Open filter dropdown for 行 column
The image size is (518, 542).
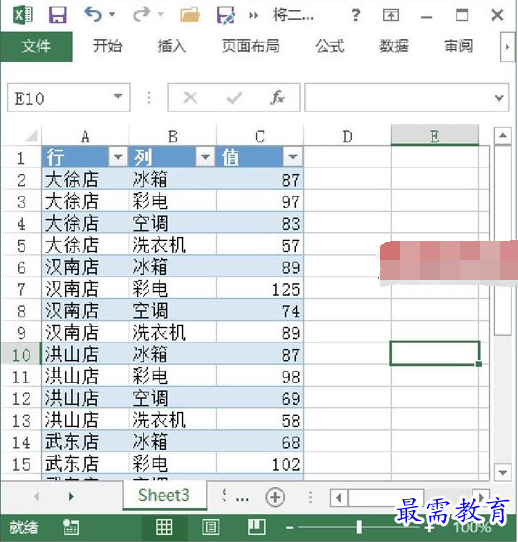pyautogui.click(x=118, y=157)
